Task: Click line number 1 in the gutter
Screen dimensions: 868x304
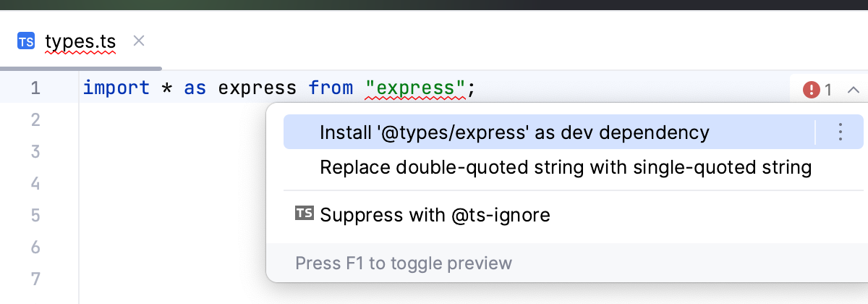Action: (35, 88)
